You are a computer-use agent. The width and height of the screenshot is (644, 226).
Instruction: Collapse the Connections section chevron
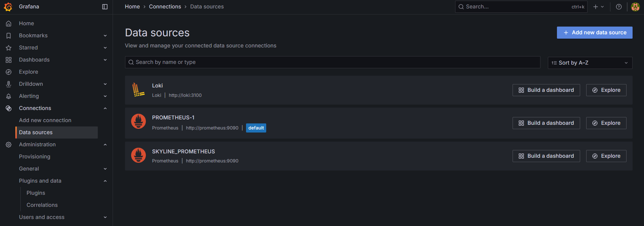click(x=105, y=108)
